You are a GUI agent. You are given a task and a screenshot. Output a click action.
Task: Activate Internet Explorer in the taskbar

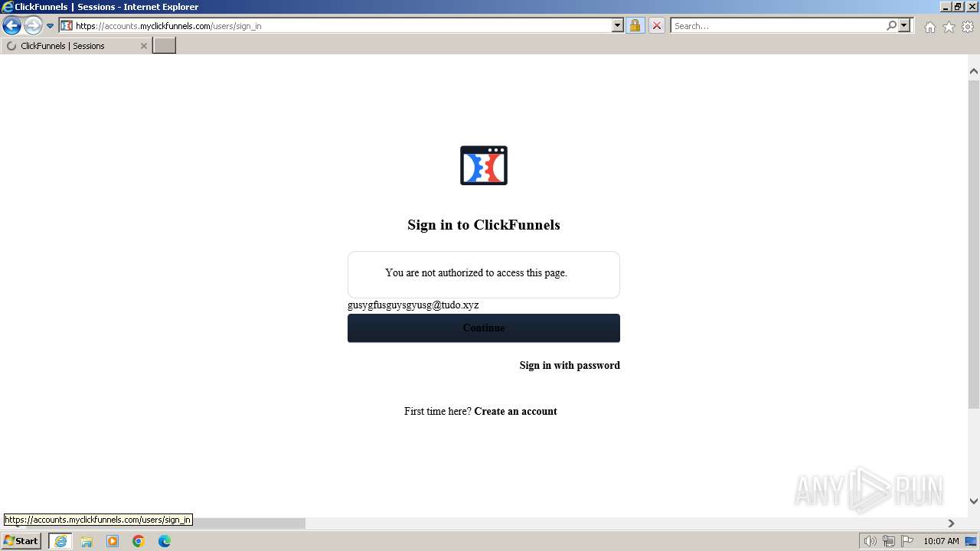tap(60, 541)
